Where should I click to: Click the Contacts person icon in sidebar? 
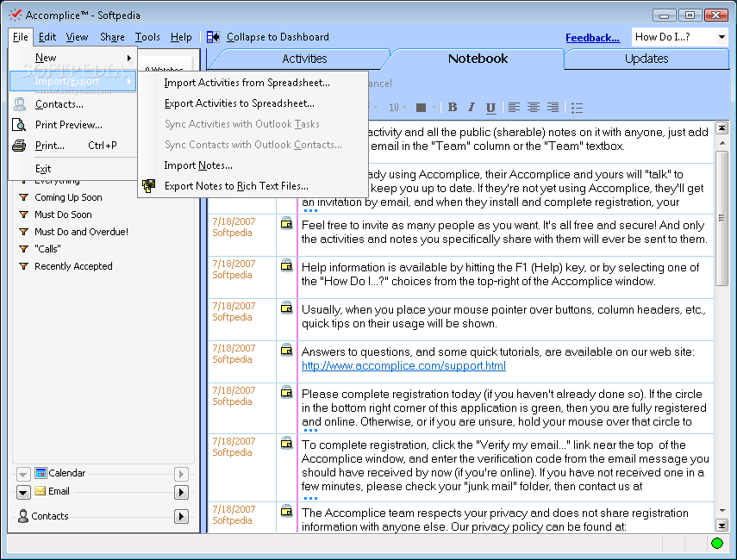coord(22,516)
